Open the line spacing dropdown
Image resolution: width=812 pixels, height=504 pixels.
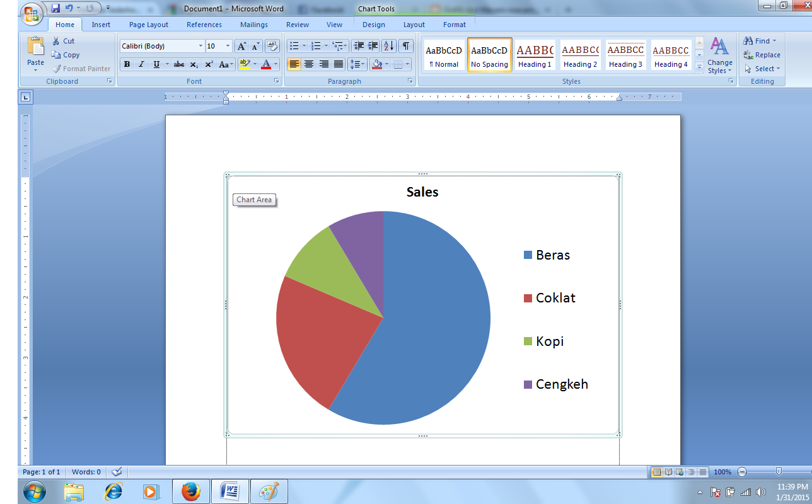pos(357,64)
